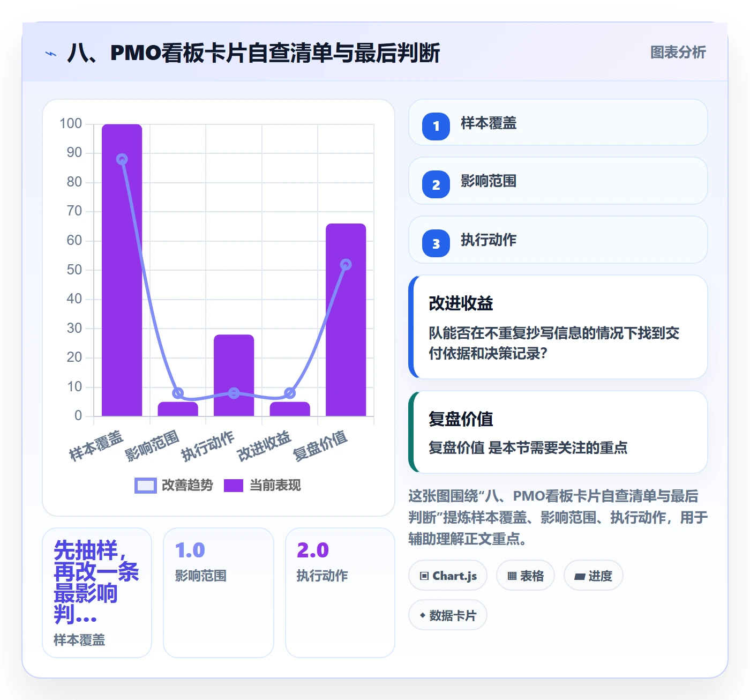
Task: Click the 先抽样 stat card headline
Action: [96, 582]
